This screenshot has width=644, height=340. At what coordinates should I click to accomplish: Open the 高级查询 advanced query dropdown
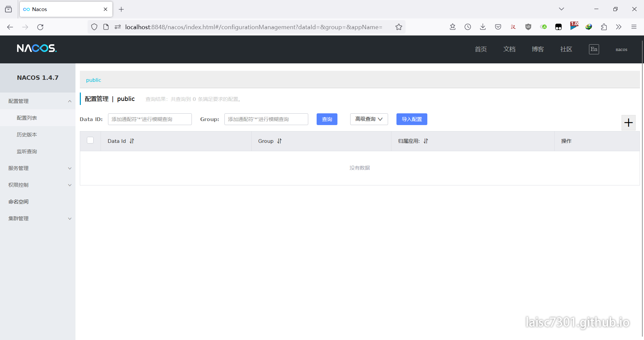(x=369, y=119)
